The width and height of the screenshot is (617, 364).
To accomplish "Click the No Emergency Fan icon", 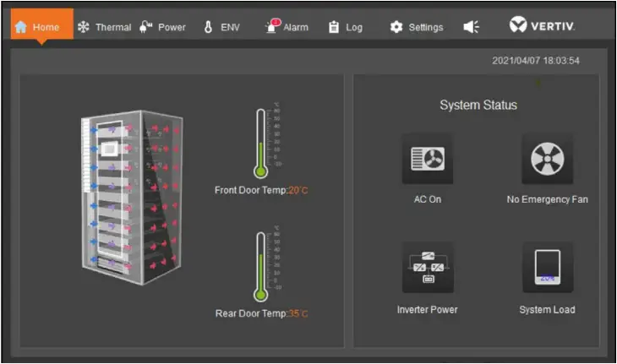I will coord(547,159).
